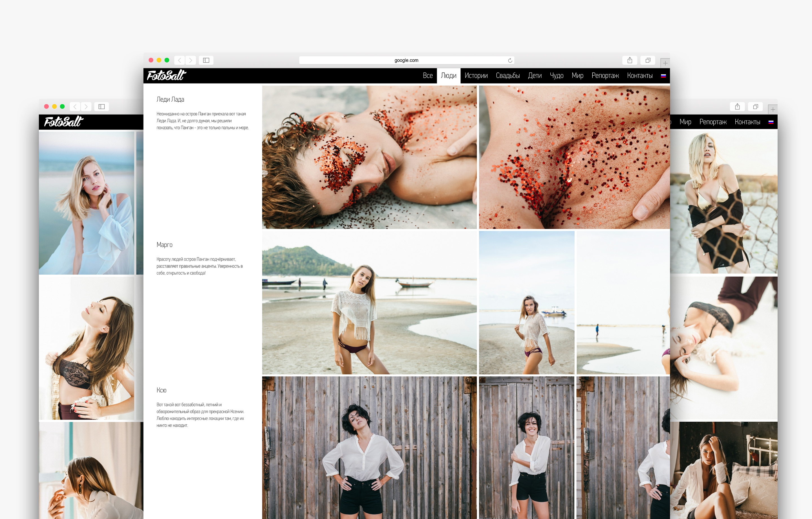Click the Леди Лада album title

coord(170,100)
